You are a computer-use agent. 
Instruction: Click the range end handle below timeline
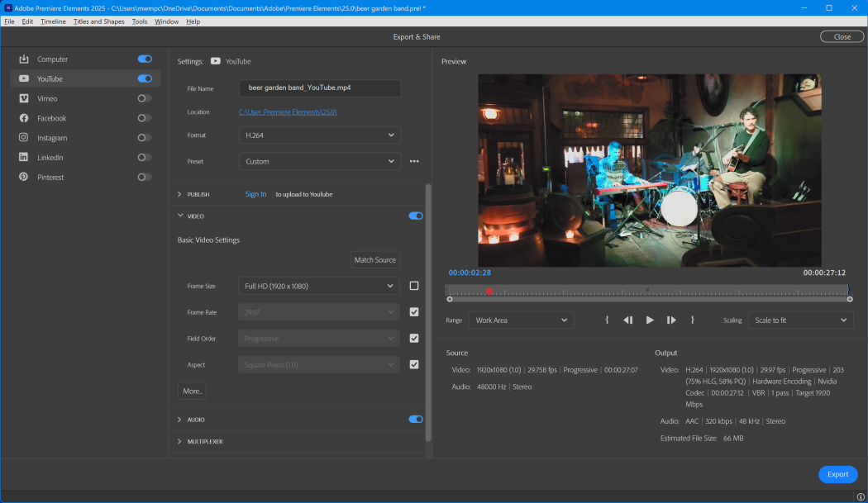pos(850,299)
